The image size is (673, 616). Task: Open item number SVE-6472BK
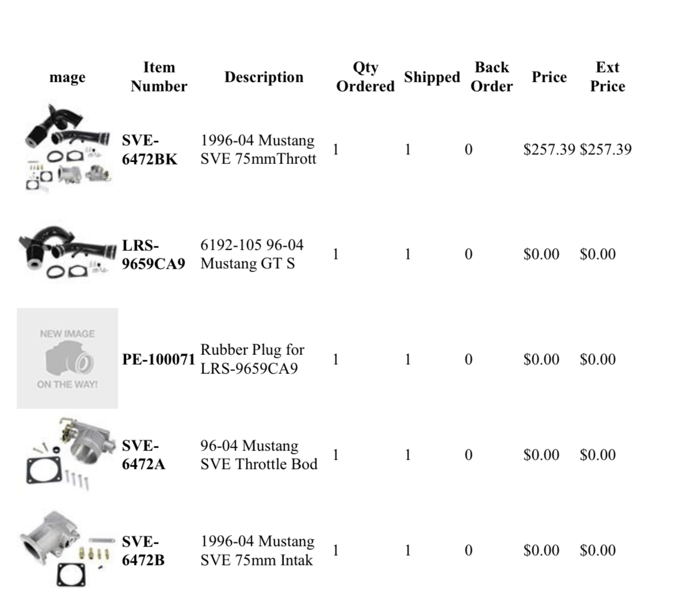[150, 150]
